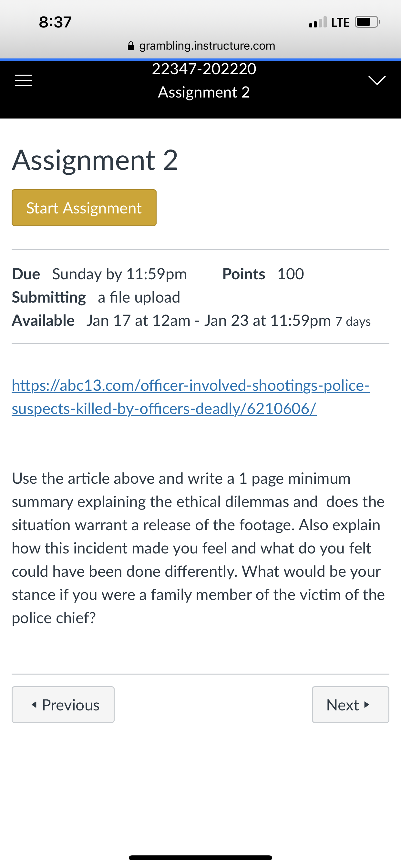This screenshot has width=401, height=868.
Task: Open the hamburger navigation menu
Action: pyautogui.click(x=24, y=80)
